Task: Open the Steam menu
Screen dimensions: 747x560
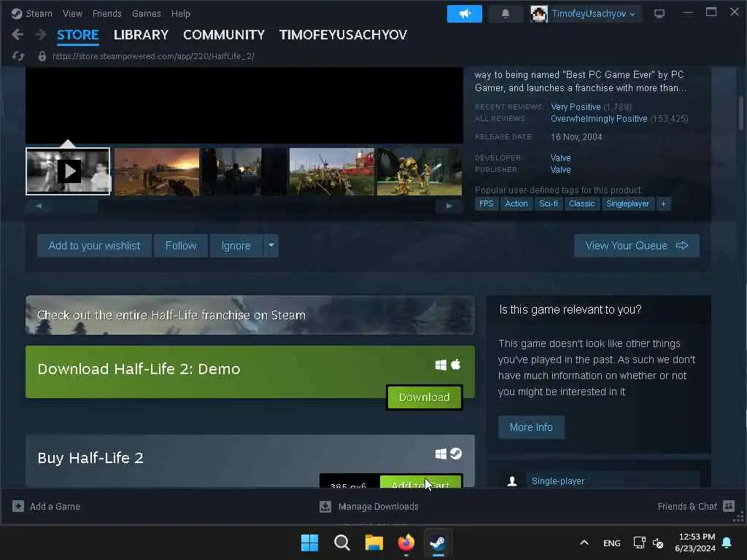Action: 39,13
